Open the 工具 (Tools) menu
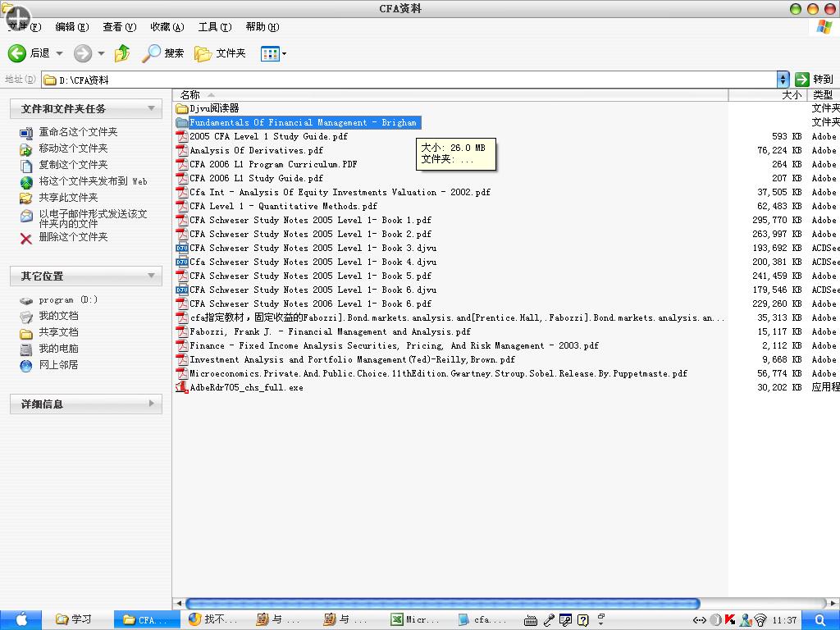Viewport: 840px width, 630px height. pos(215,27)
